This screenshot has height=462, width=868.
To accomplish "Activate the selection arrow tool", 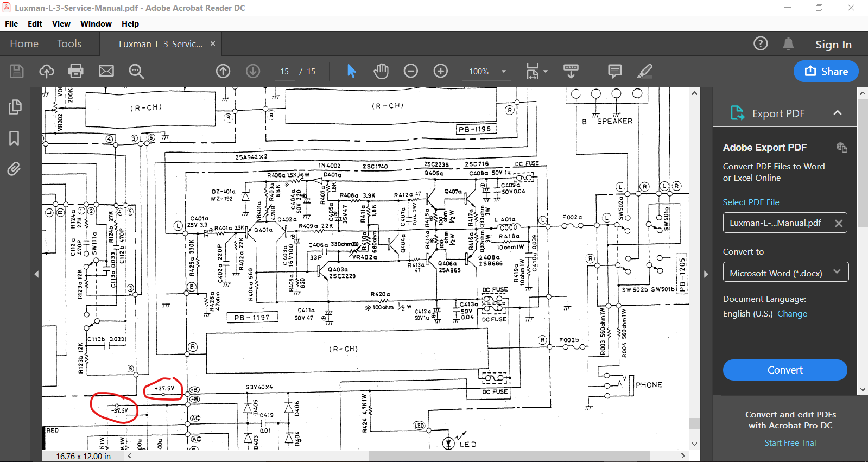I will pyautogui.click(x=351, y=71).
